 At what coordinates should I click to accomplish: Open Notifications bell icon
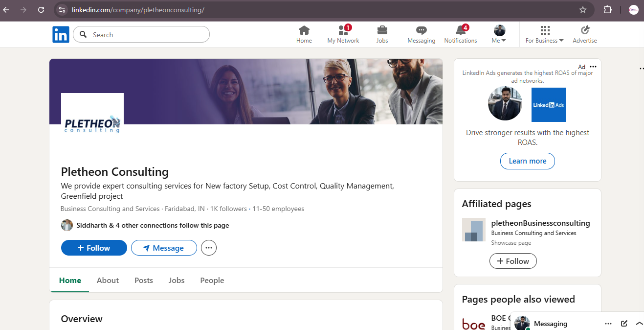pyautogui.click(x=461, y=35)
